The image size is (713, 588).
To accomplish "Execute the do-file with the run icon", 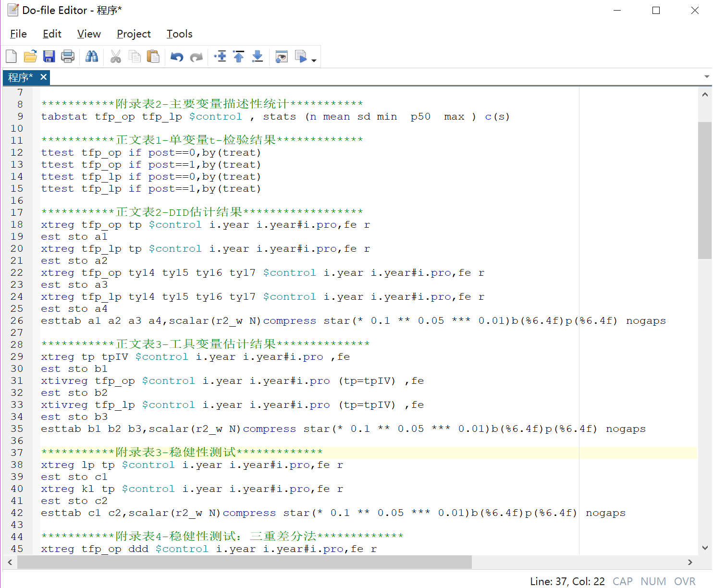I will 301,57.
